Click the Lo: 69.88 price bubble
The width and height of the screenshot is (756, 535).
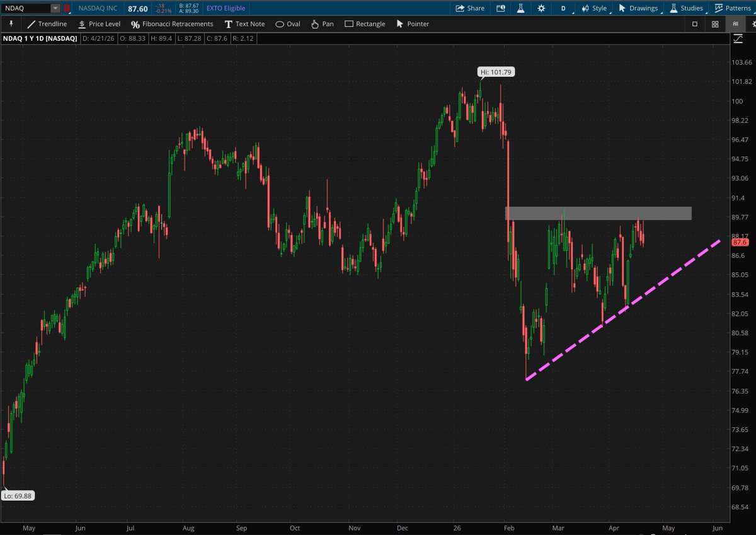pyautogui.click(x=18, y=495)
